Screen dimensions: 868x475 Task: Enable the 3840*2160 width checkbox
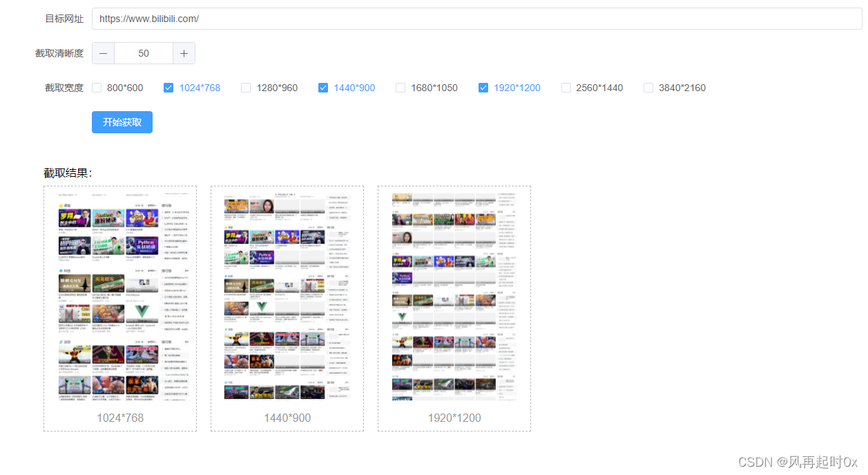tap(648, 88)
